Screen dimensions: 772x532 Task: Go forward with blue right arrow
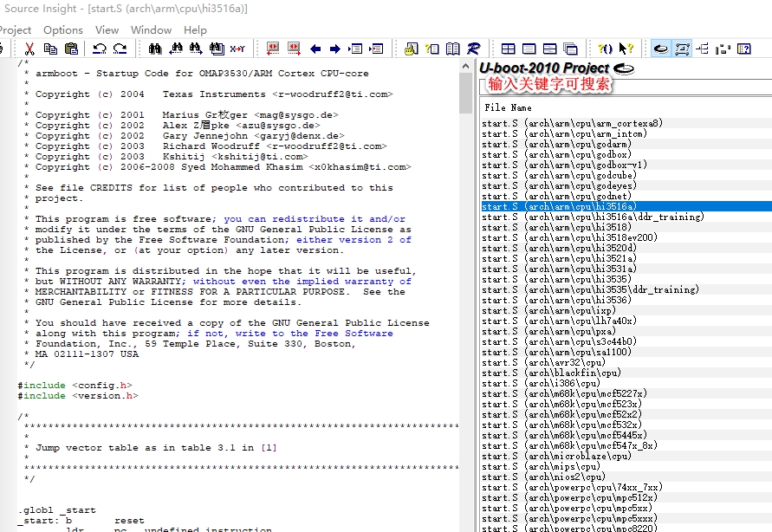(335, 49)
